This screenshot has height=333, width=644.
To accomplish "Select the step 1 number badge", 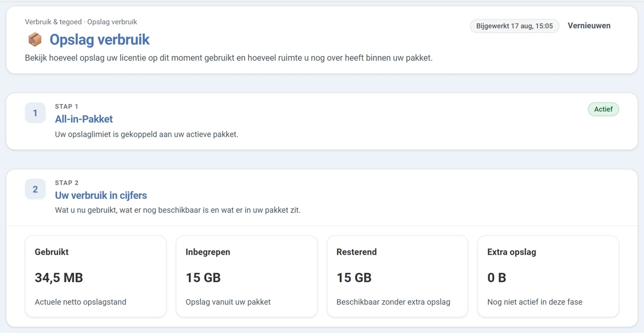I will [x=35, y=113].
